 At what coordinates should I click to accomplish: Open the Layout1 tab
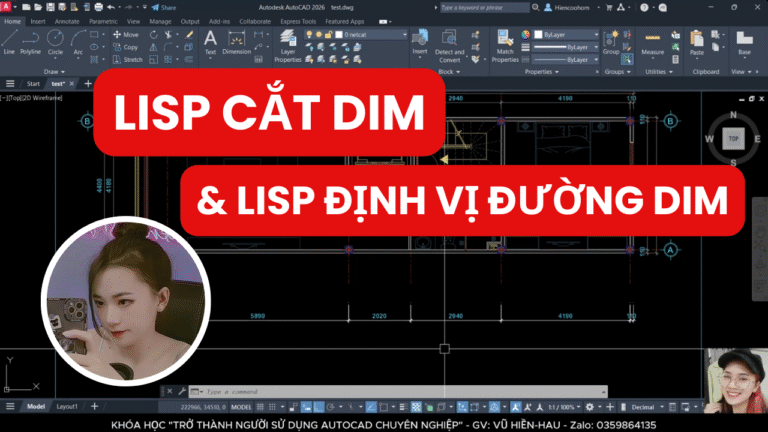coord(67,408)
